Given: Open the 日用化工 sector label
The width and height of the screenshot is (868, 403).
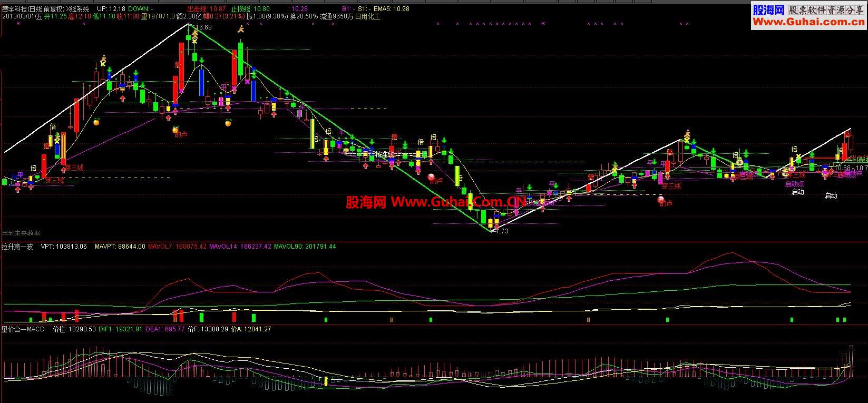Looking at the screenshot, I should (x=367, y=16).
